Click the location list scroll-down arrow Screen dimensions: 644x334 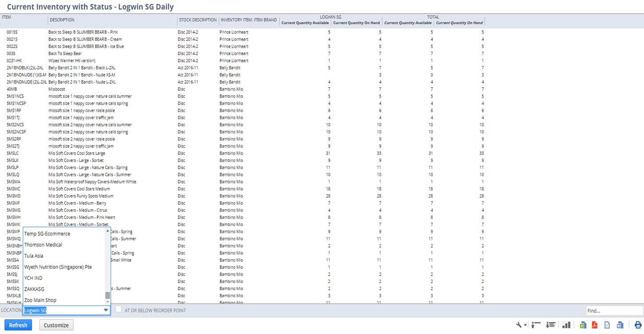click(107, 302)
